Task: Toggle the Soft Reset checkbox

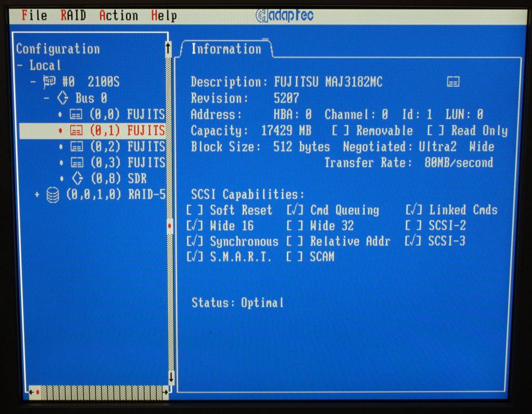Action: (x=195, y=210)
